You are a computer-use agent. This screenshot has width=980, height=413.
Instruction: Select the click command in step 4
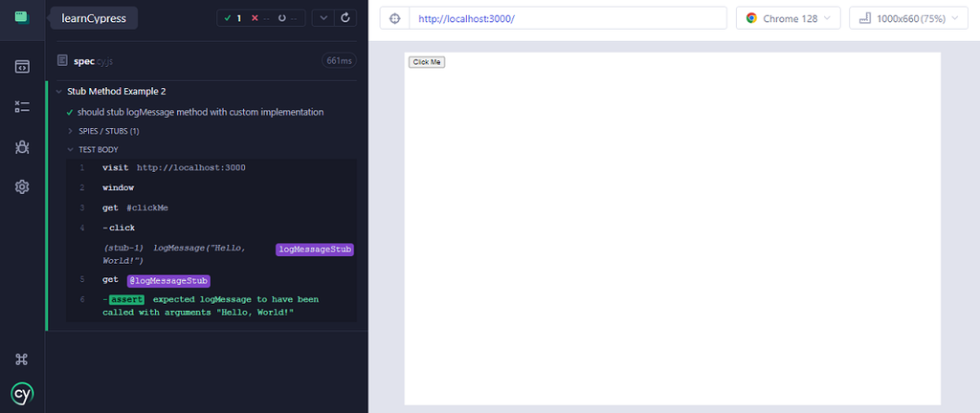pos(211,228)
